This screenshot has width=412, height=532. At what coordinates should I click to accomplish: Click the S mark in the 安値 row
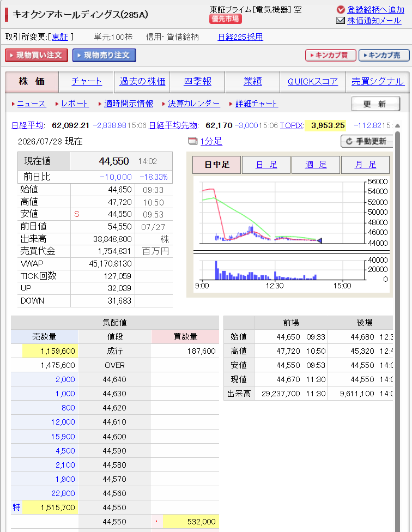[x=77, y=214]
